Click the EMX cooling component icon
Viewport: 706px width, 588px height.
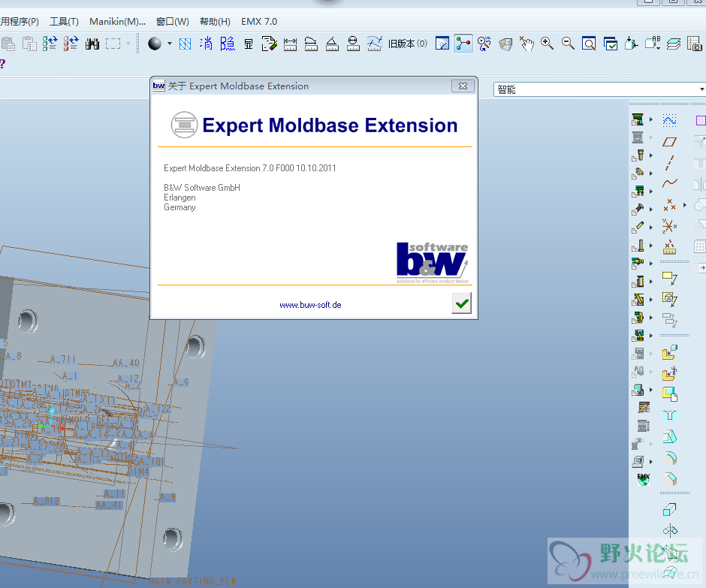pos(638,264)
